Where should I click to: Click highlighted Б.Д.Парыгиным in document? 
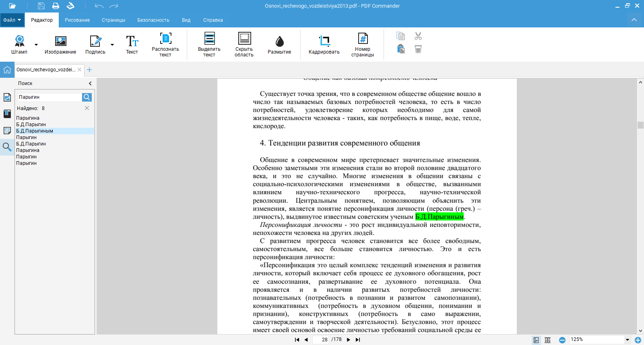click(x=439, y=217)
